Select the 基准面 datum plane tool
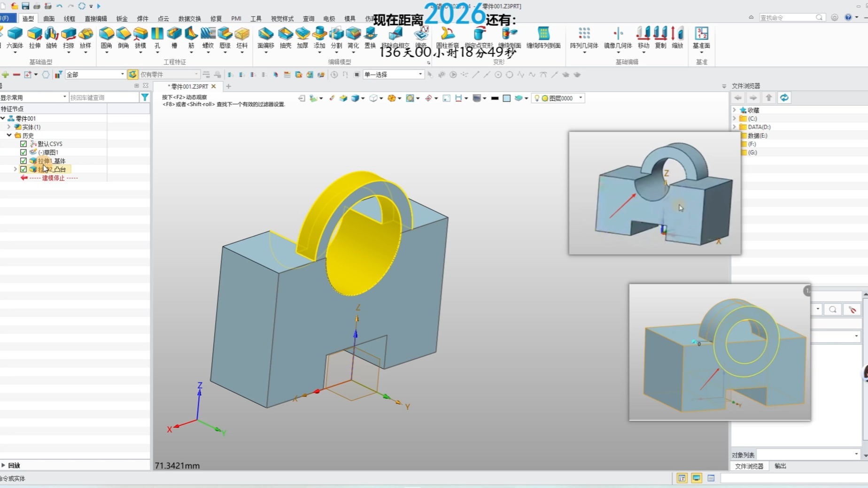This screenshot has height=488, width=868. pyautogui.click(x=701, y=38)
